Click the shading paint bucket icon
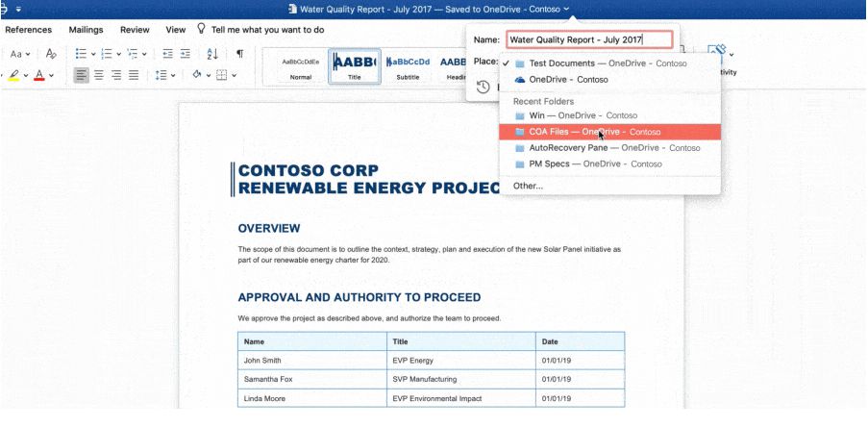 pos(196,75)
